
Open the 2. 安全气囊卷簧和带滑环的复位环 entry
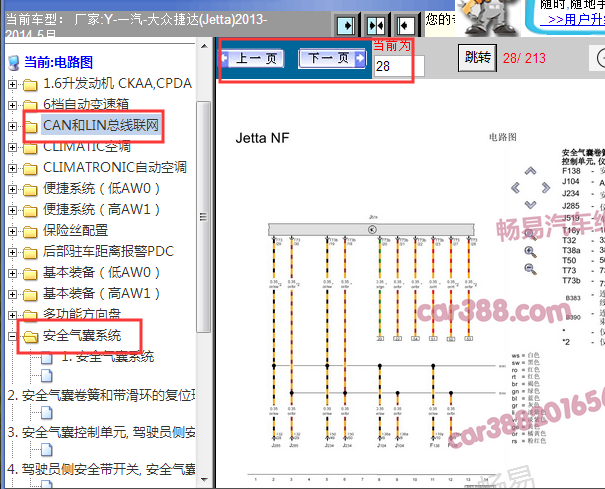pos(101,396)
